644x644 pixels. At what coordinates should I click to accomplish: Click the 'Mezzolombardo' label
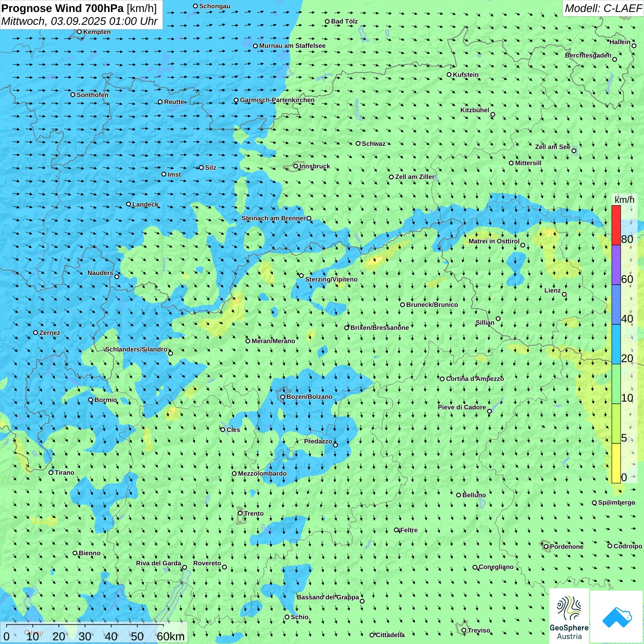pyautogui.click(x=262, y=473)
